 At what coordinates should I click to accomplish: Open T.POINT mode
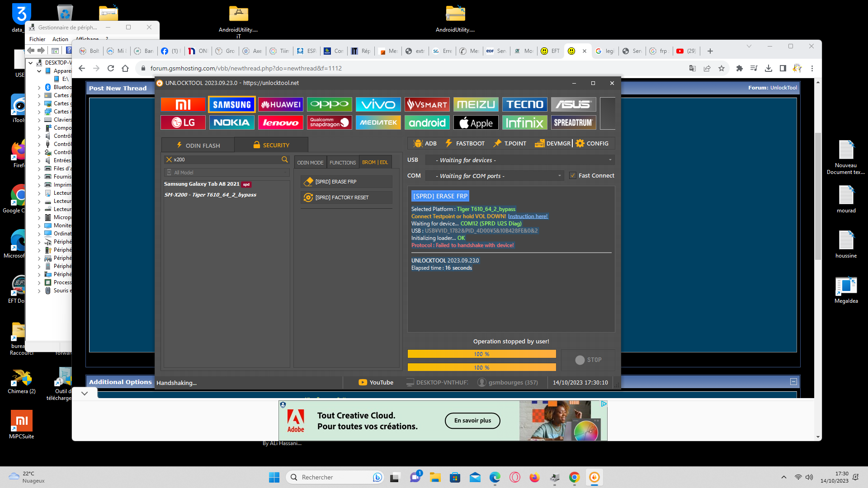[x=509, y=143]
